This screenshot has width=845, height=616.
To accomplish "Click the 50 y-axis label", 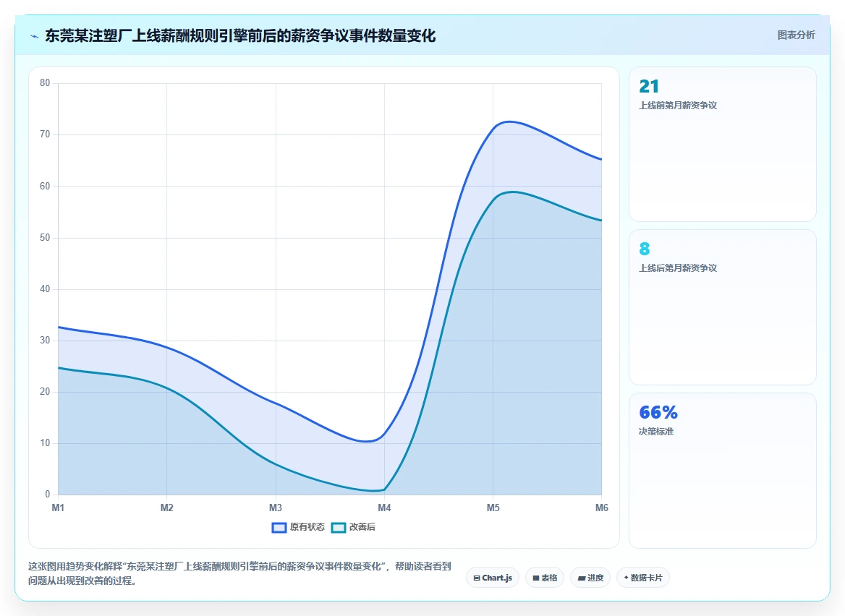I will click(x=45, y=237).
